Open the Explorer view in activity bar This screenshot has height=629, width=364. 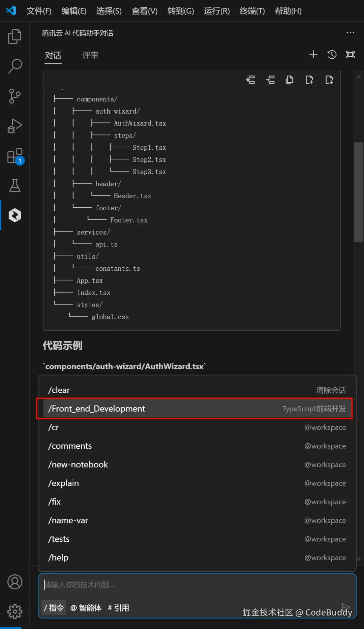pos(14,36)
